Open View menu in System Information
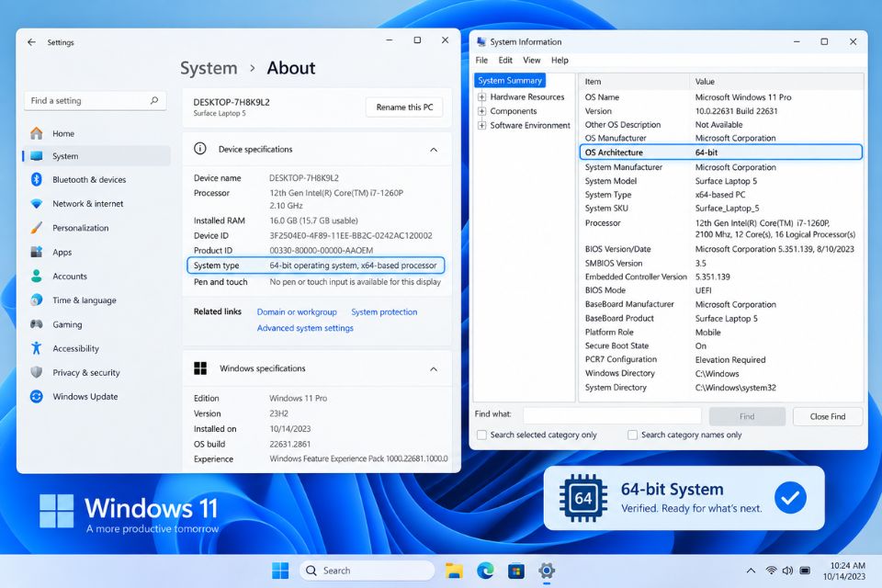This screenshot has width=882, height=588. (532, 61)
